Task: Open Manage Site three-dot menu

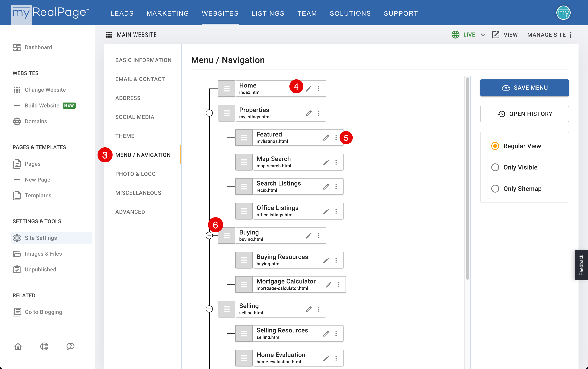Action: (x=571, y=35)
